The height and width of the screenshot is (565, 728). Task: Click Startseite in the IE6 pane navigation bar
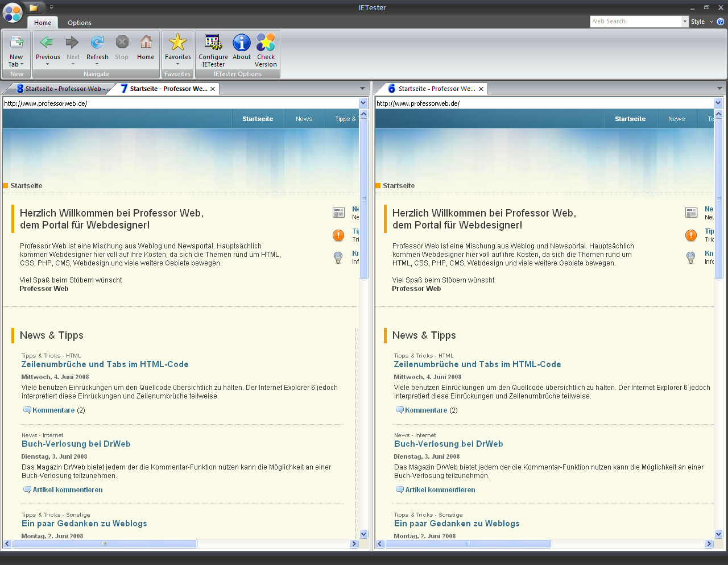[x=630, y=119]
